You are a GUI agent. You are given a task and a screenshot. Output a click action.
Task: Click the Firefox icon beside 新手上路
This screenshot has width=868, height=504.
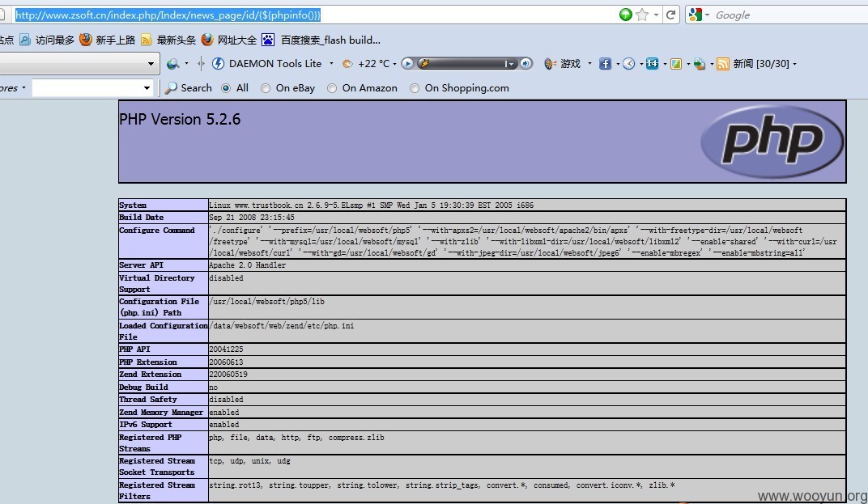pos(85,40)
